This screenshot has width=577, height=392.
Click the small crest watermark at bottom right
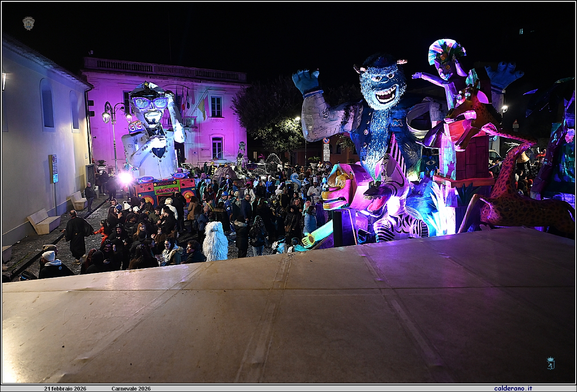550,363
